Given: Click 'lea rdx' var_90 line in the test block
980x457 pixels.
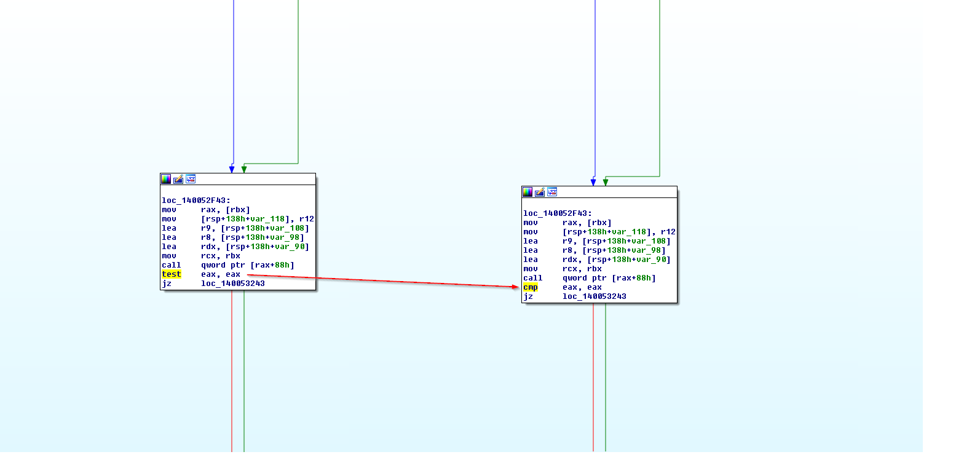Looking at the screenshot, I should [x=235, y=247].
